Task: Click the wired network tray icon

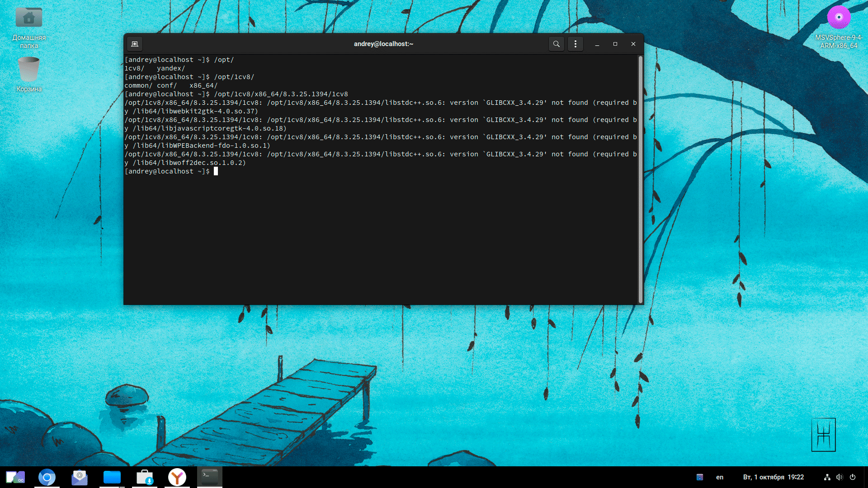Action: pyautogui.click(x=827, y=477)
